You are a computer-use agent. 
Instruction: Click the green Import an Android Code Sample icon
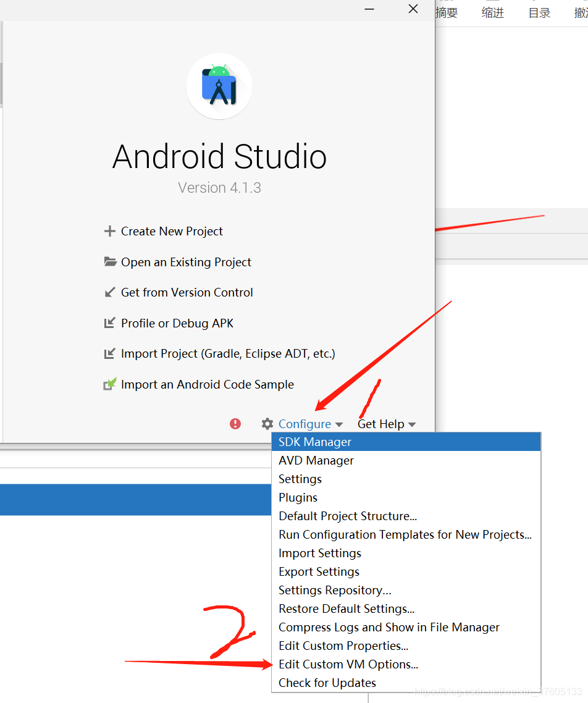pos(109,384)
